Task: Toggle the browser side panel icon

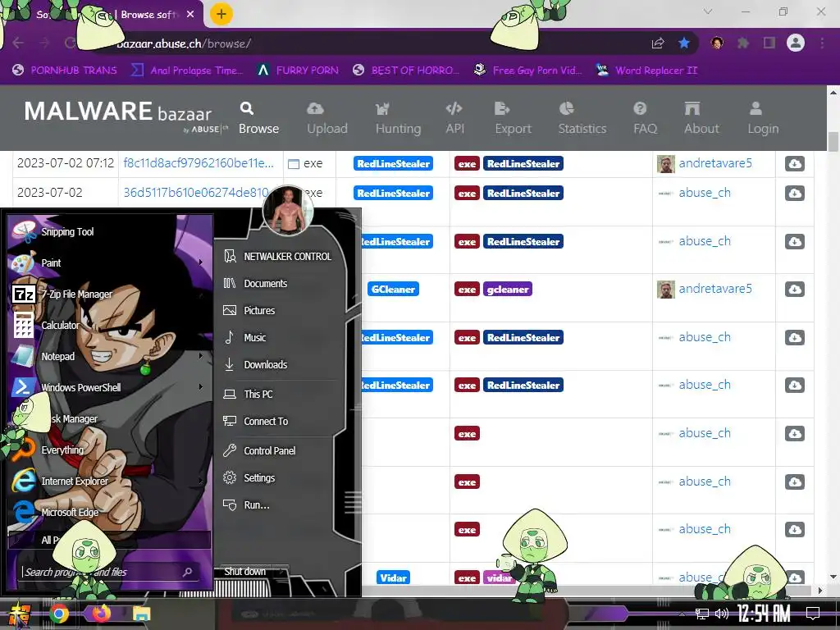Action: pyautogui.click(x=769, y=43)
